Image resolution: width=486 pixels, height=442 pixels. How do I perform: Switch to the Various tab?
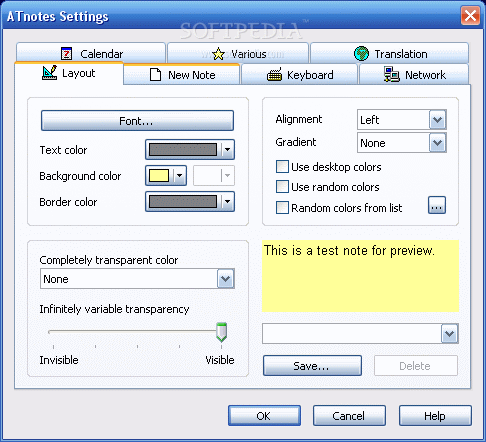238,53
